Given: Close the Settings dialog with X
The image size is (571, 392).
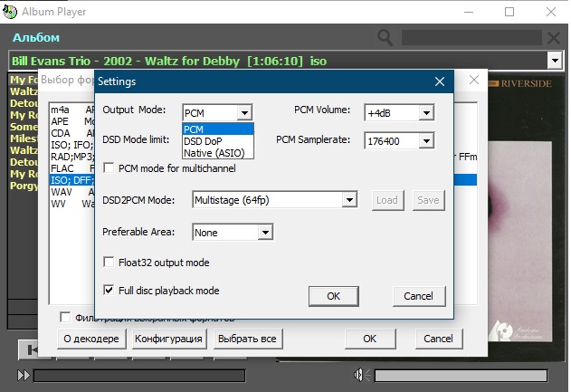Looking at the screenshot, I should click(440, 81).
